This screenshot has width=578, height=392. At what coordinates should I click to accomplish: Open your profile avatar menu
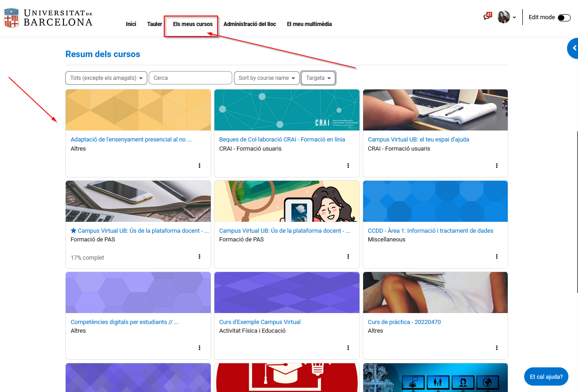click(504, 17)
